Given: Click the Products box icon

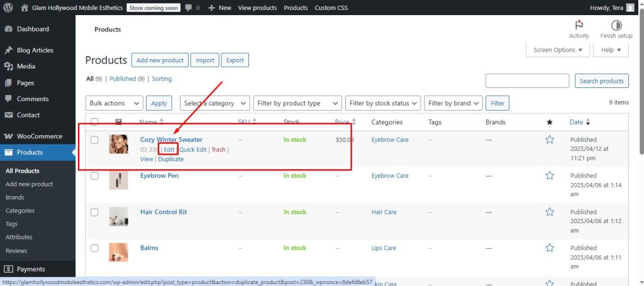Looking at the screenshot, I should (8, 152).
